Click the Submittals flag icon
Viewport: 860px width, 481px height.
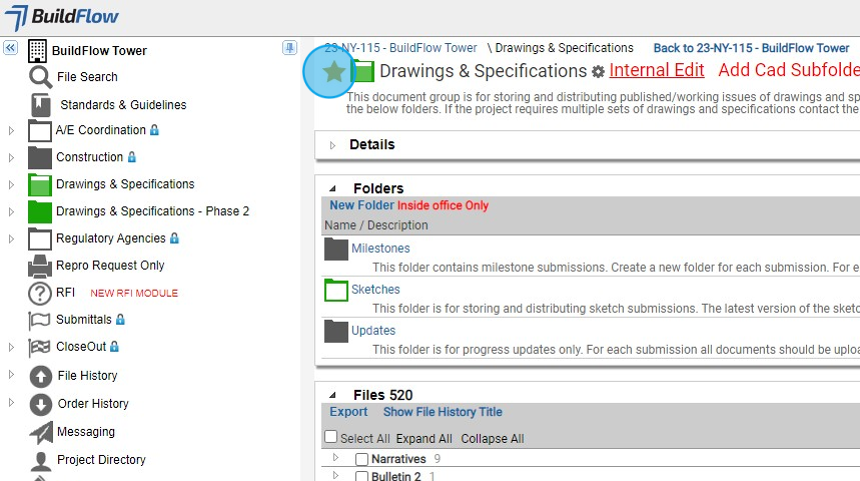point(39,320)
